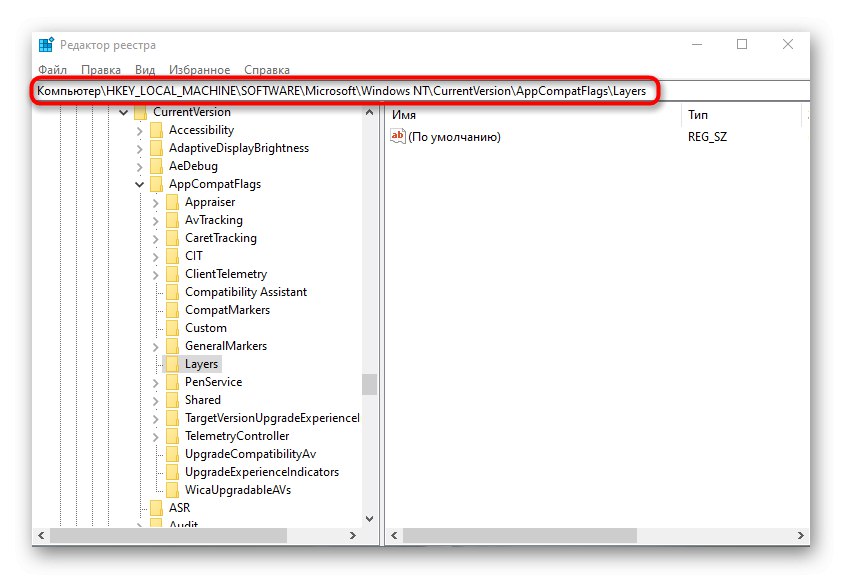The height and width of the screenshot is (579, 842).
Task: Select the Layers key label
Action: [x=201, y=364]
